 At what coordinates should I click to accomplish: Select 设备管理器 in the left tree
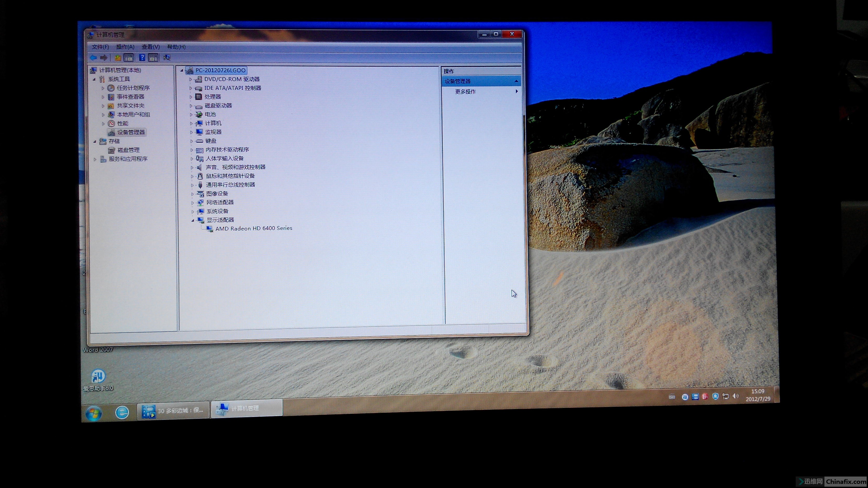tap(131, 132)
